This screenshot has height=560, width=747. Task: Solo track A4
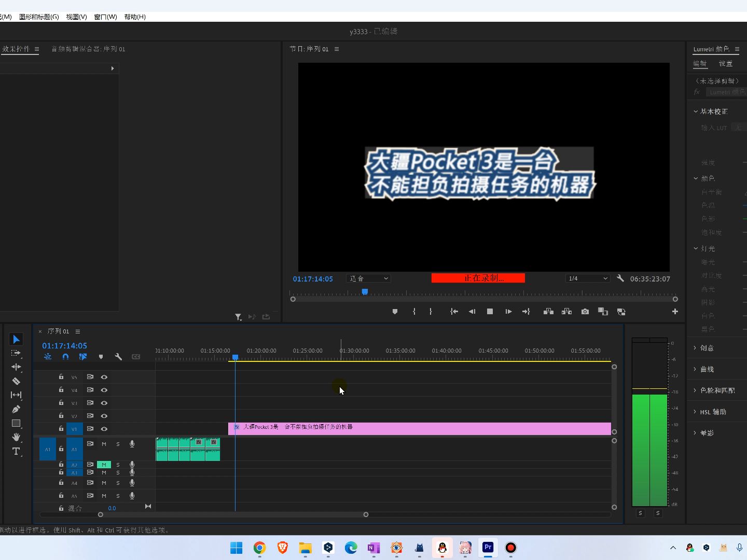click(x=118, y=483)
